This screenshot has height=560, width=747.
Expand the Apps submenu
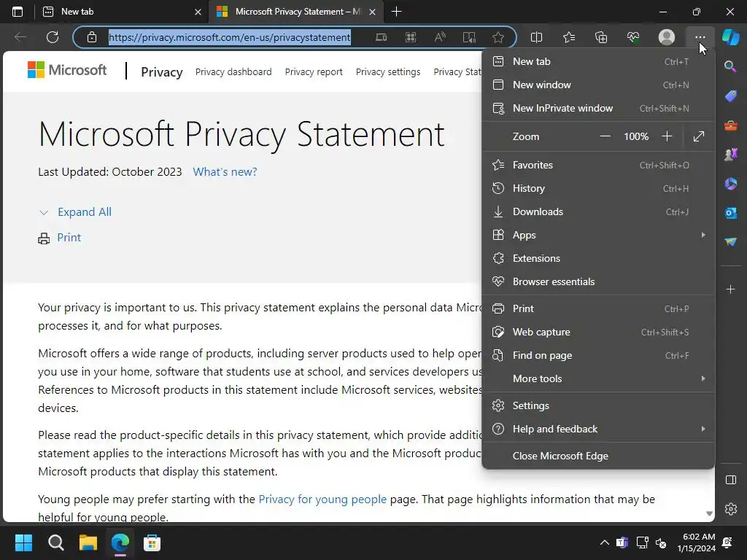click(x=598, y=235)
